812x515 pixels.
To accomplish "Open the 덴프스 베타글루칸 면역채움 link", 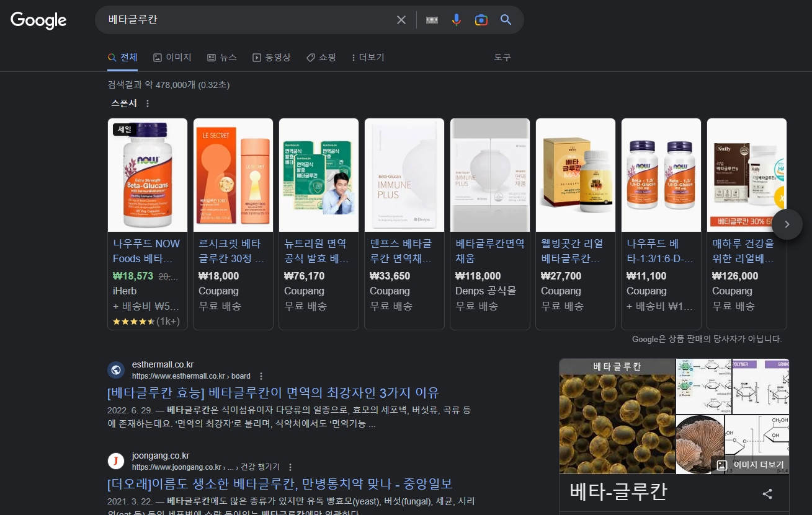I will pos(401,251).
